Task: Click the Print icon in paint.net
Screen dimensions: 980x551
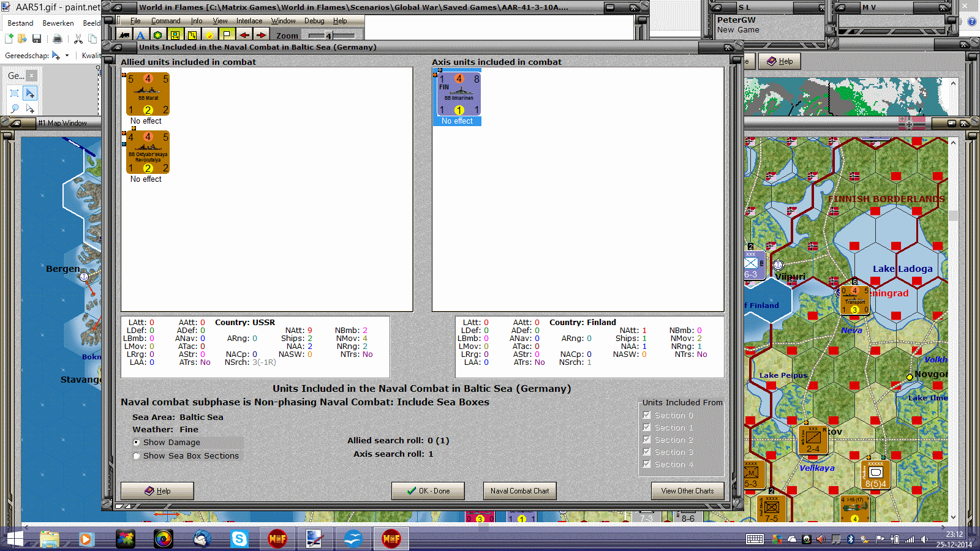Action: click(58, 39)
